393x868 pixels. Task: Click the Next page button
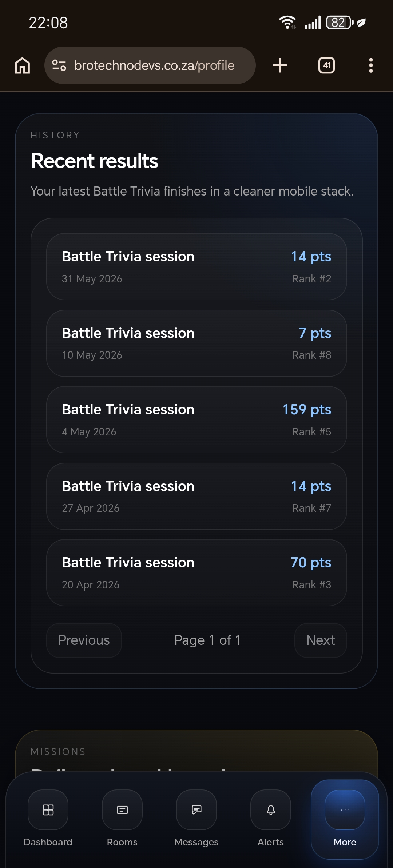[x=321, y=640]
